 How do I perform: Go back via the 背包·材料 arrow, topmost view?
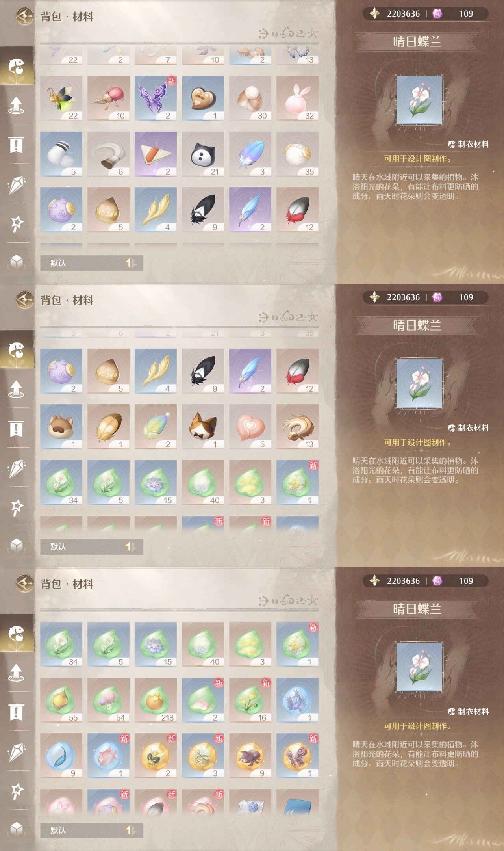pyautogui.click(x=24, y=16)
